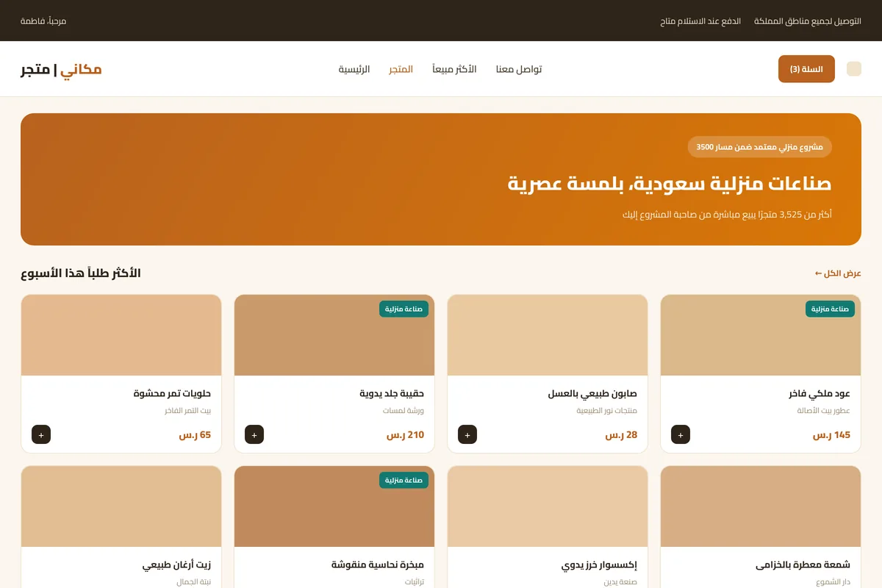
Task: Click banner subtitle about 3,525 متجرًا
Action: 727,215
